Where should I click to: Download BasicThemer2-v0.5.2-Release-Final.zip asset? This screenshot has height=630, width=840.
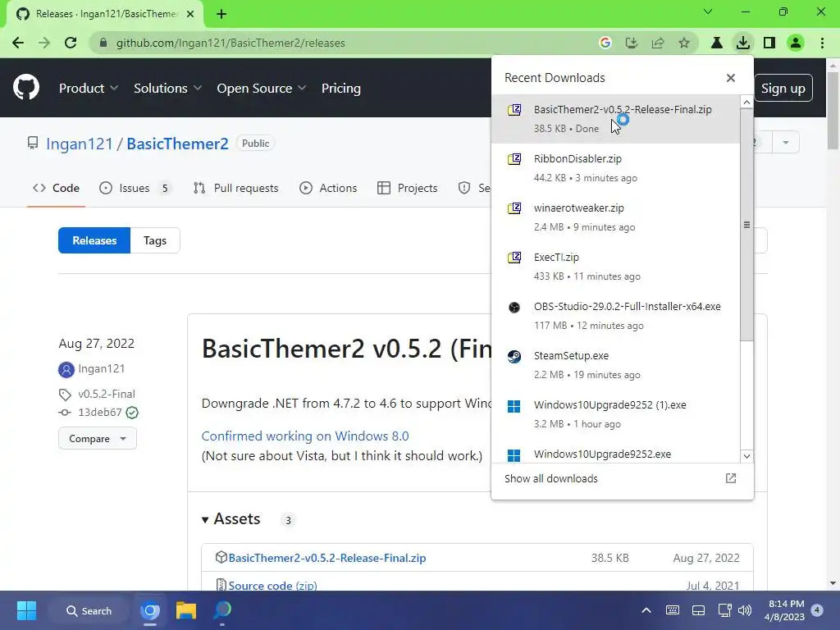[326, 558]
